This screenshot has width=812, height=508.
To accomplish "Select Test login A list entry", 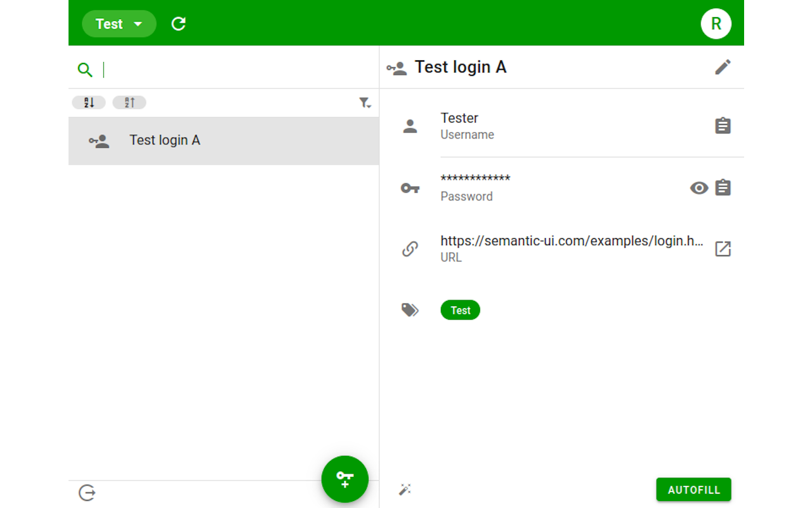I will point(224,141).
